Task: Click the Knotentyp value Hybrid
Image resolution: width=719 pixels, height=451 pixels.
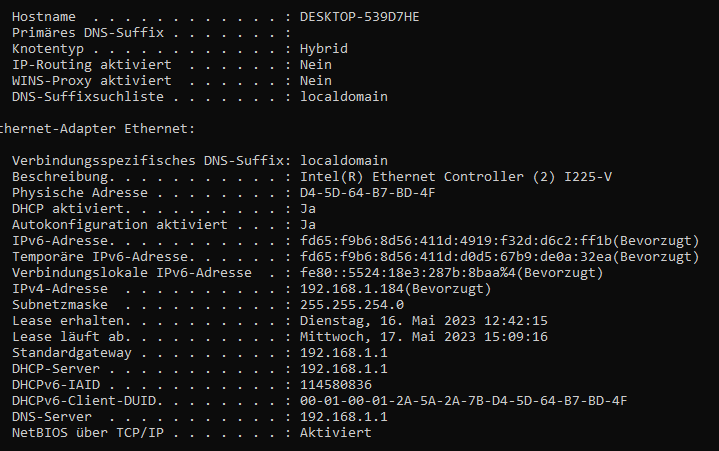Action: (x=324, y=48)
